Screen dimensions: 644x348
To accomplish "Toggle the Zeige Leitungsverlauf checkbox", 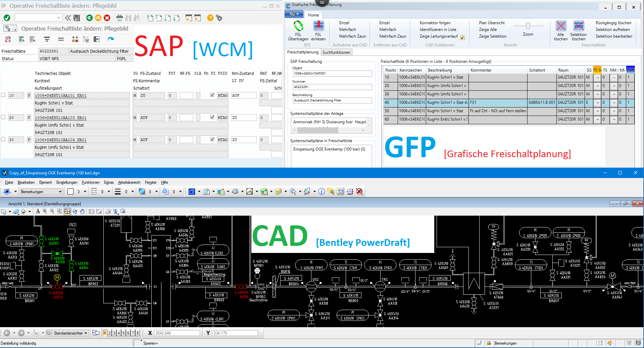I will pos(462,38).
